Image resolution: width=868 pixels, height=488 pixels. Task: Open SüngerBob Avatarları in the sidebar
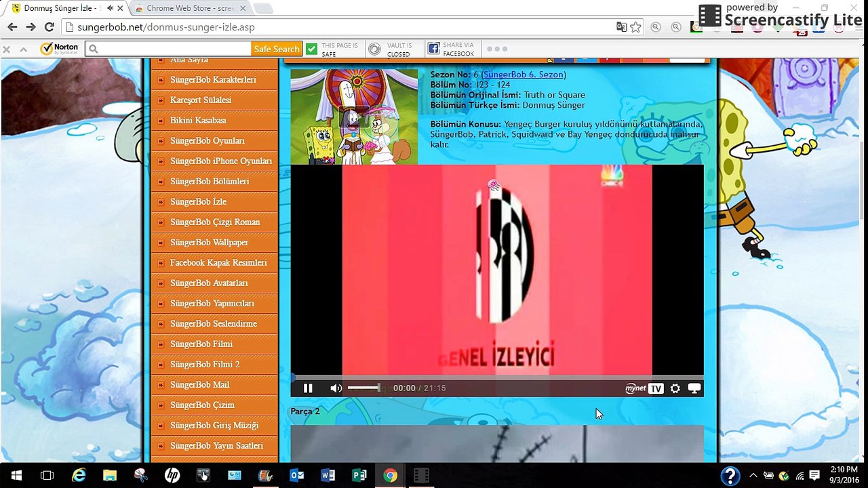(214, 283)
